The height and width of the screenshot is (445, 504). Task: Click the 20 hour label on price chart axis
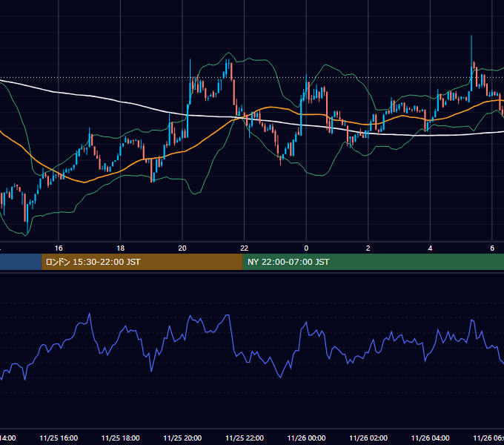(x=182, y=248)
